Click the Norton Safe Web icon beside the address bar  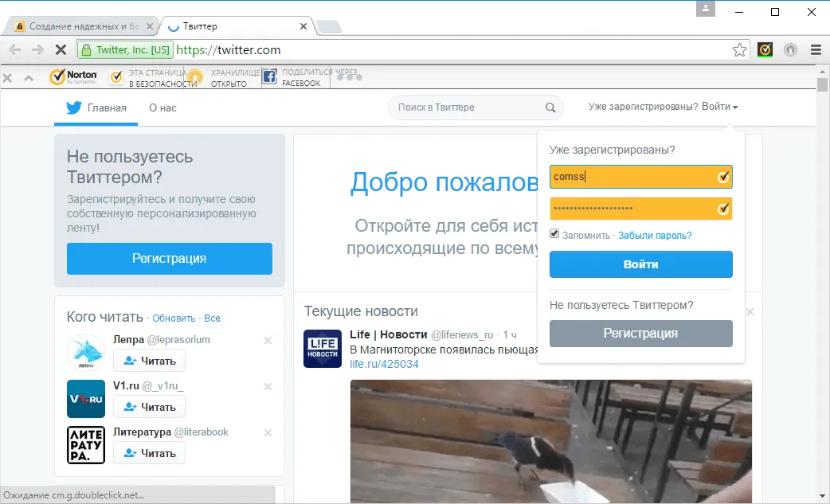pyautogui.click(x=765, y=49)
